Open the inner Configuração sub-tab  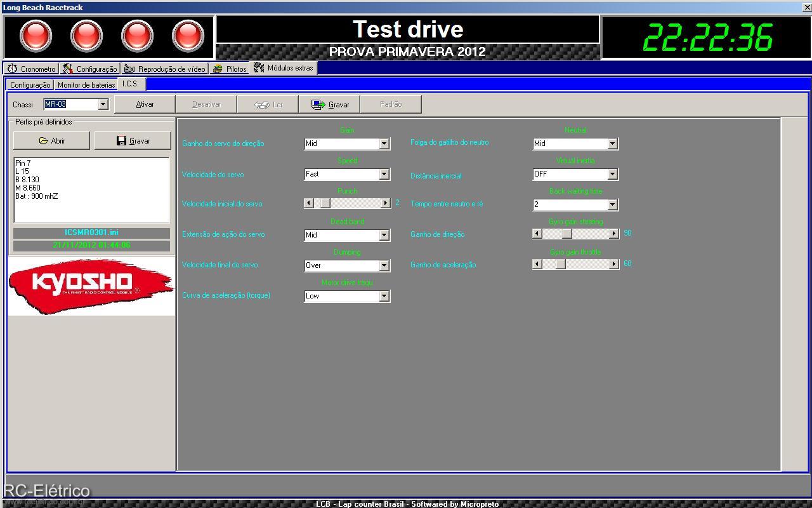[30, 84]
